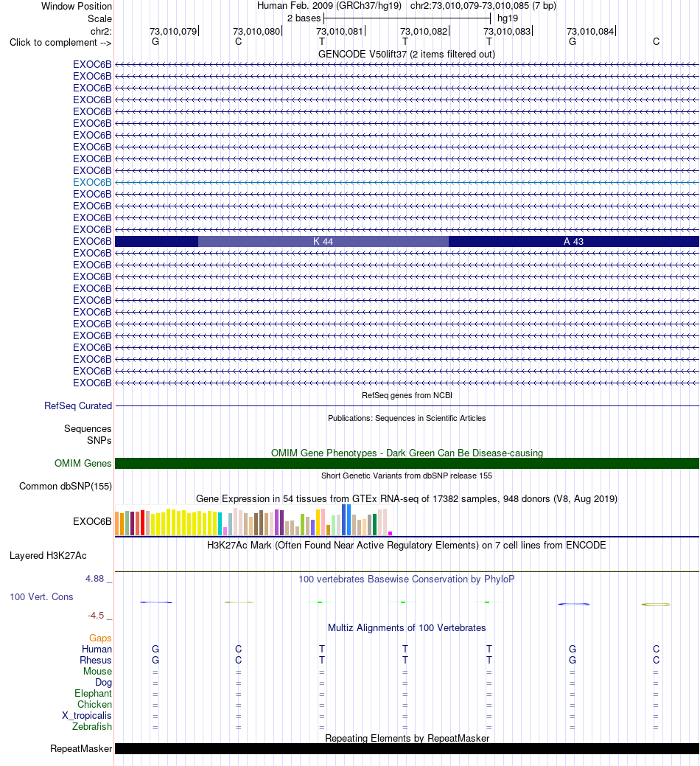This screenshot has width=700, height=766.
Task: Click the 'Common dbSNP(155)' track label
Action: click(66, 486)
